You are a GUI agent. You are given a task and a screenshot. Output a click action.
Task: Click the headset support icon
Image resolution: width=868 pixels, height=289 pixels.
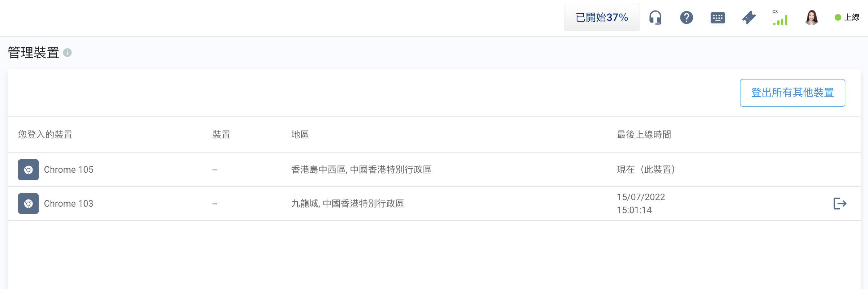pyautogui.click(x=655, y=17)
